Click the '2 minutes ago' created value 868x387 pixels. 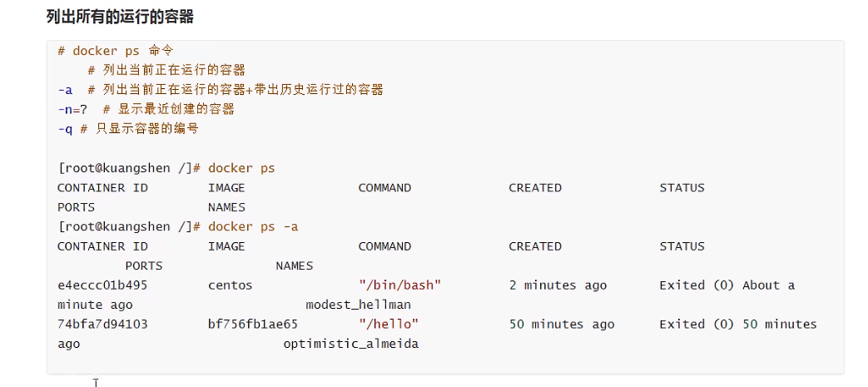click(558, 285)
